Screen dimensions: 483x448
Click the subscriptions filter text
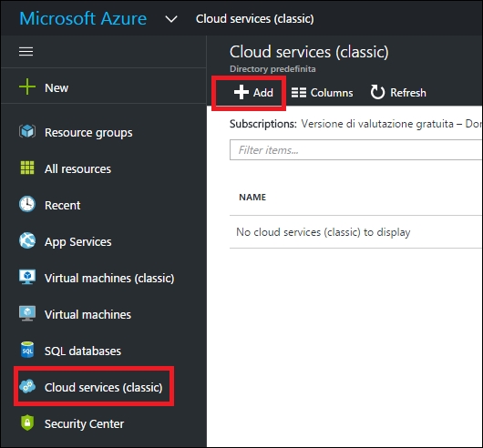click(356, 124)
